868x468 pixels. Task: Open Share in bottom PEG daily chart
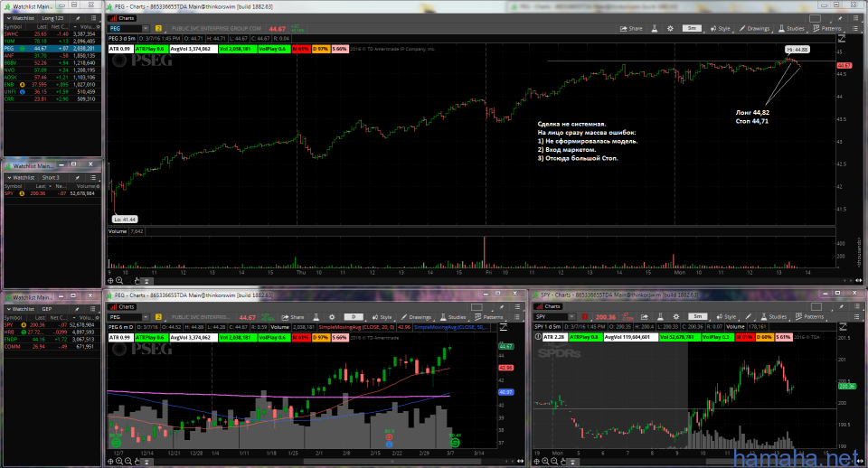click(x=293, y=317)
